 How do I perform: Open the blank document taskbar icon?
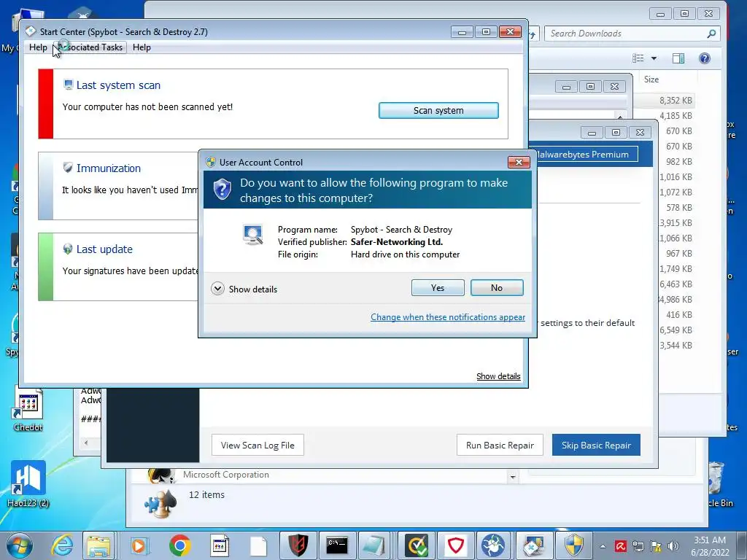259,545
